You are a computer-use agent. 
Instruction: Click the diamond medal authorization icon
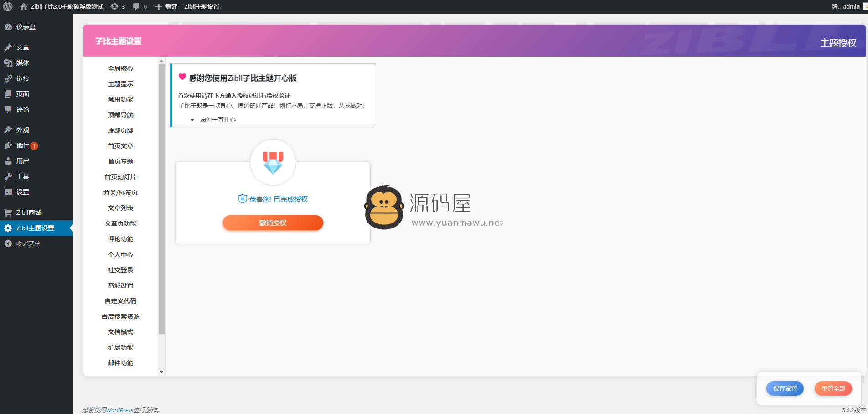[273, 163]
